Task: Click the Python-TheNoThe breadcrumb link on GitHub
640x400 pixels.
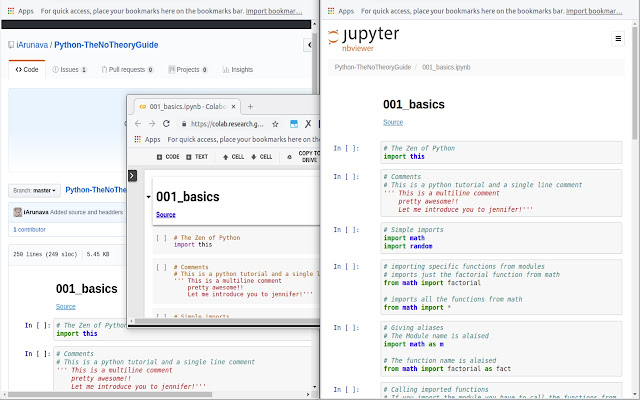Action: pos(96,190)
